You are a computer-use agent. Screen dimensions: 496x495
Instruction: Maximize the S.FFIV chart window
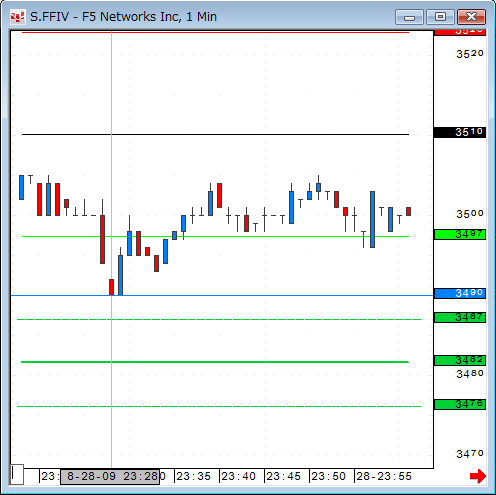(440, 17)
